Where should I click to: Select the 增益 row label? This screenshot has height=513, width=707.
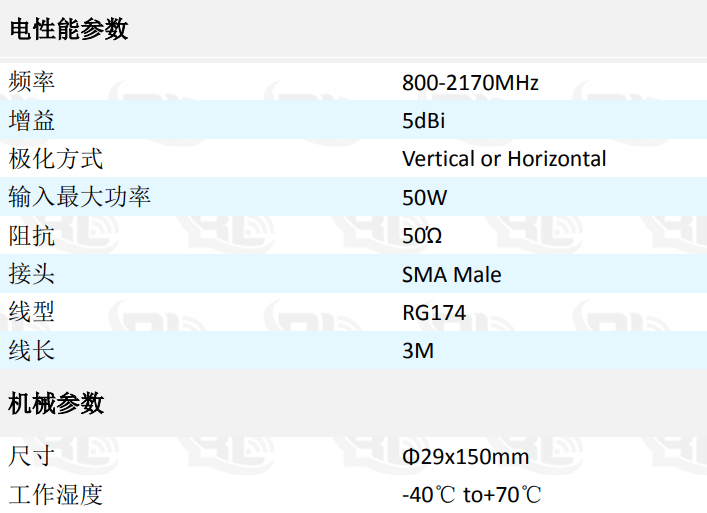(x=32, y=120)
